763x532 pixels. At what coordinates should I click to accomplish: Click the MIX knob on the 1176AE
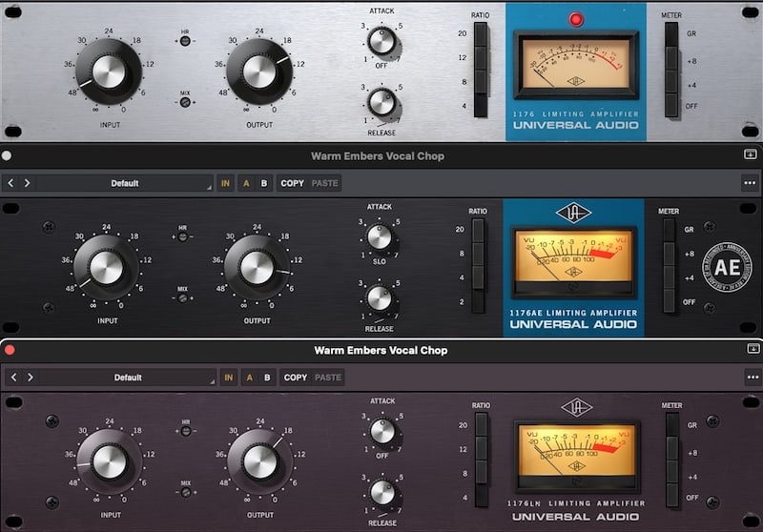(x=182, y=298)
